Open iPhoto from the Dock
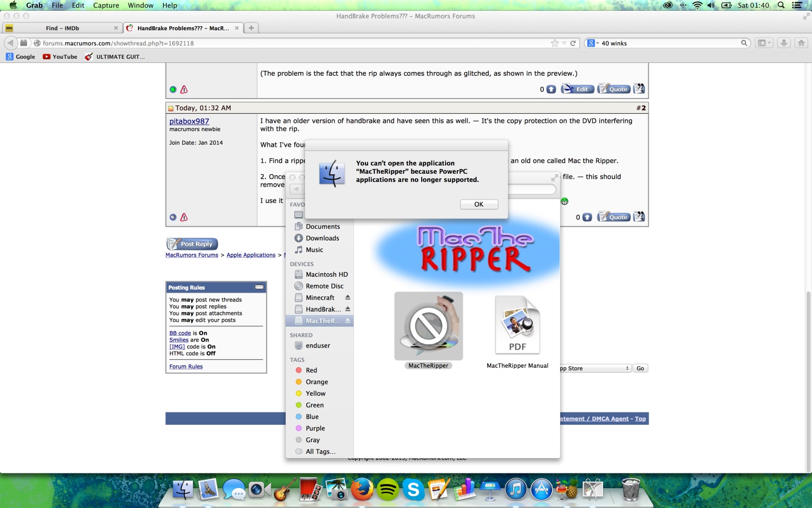 (x=336, y=490)
